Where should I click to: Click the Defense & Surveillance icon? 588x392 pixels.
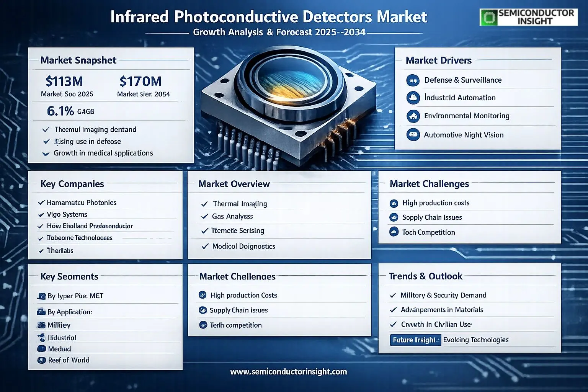pos(413,80)
